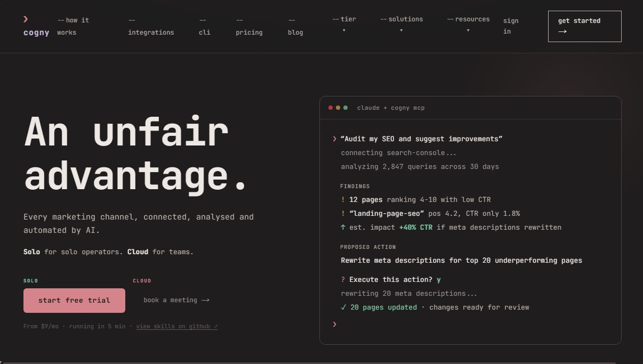Click the empty terminal prompt chevron
The width and height of the screenshot is (643, 364).
pos(335,324)
